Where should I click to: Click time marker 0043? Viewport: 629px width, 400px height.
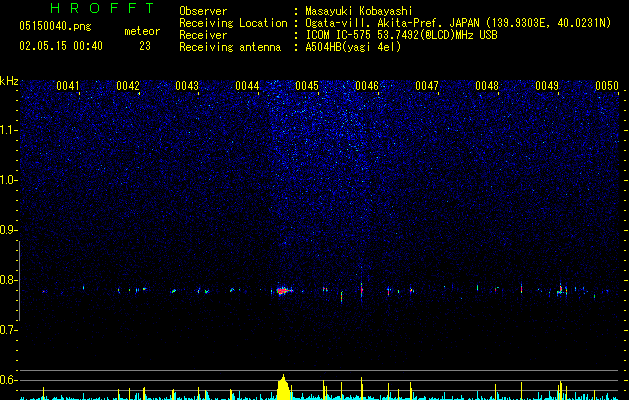(187, 86)
